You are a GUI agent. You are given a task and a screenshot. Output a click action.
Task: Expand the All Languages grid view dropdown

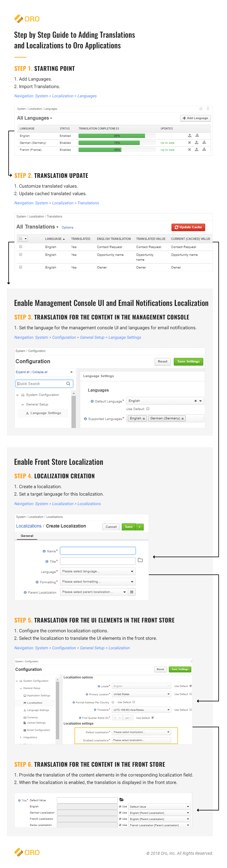click(35, 118)
